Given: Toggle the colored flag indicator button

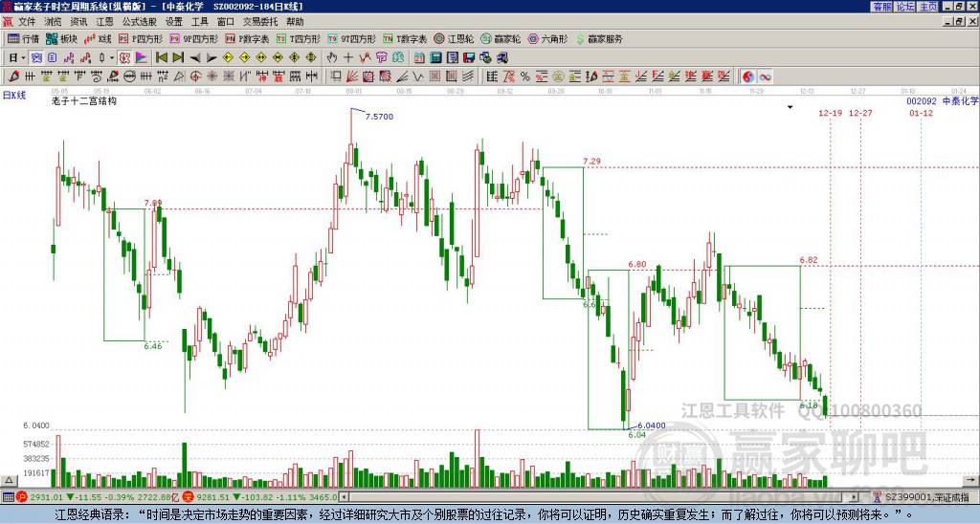Looking at the screenshot, I should tap(142, 58).
